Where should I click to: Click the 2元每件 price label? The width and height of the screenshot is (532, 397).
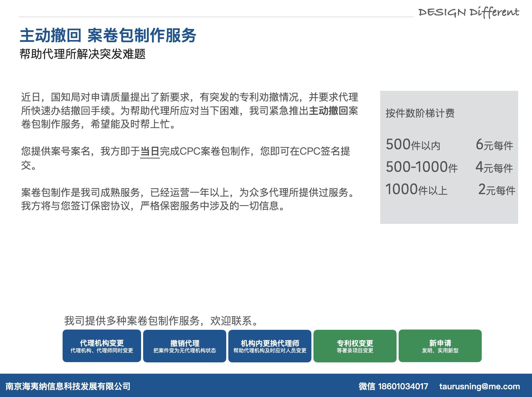497,190
